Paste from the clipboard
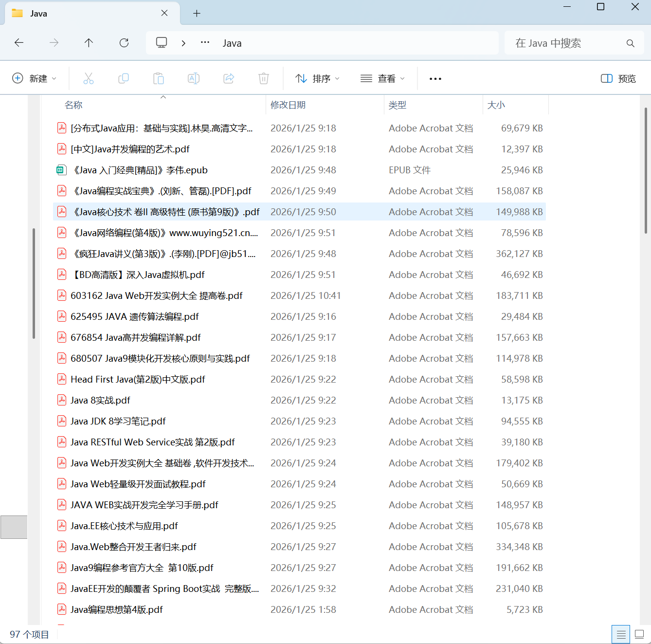Viewport: 651px width, 644px height. pos(159,78)
